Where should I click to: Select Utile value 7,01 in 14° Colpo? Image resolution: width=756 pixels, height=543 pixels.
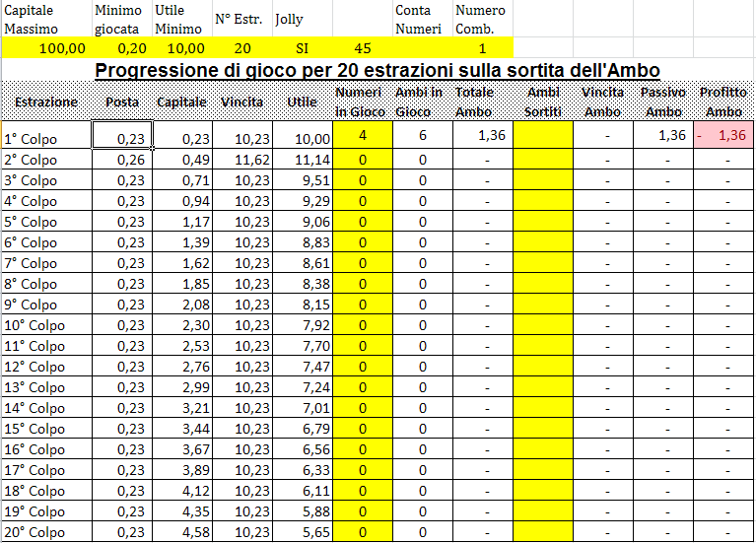pos(303,408)
